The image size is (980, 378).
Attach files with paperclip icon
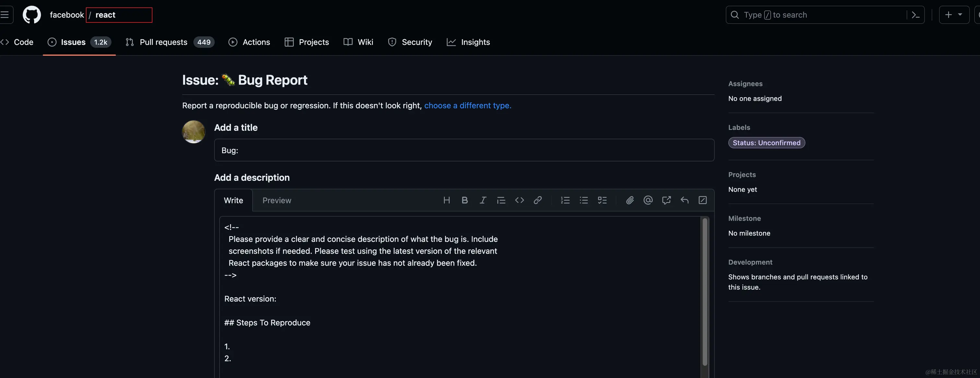click(630, 200)
